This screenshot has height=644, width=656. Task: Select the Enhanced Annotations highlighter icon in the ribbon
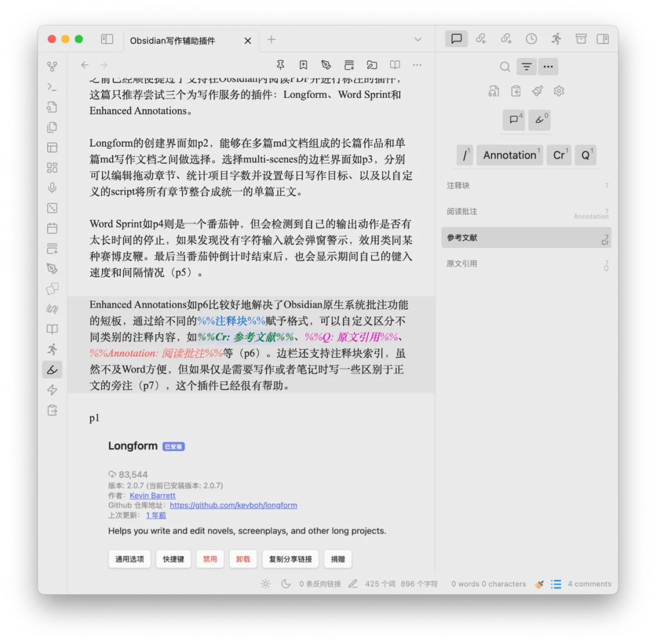(52, 370)
